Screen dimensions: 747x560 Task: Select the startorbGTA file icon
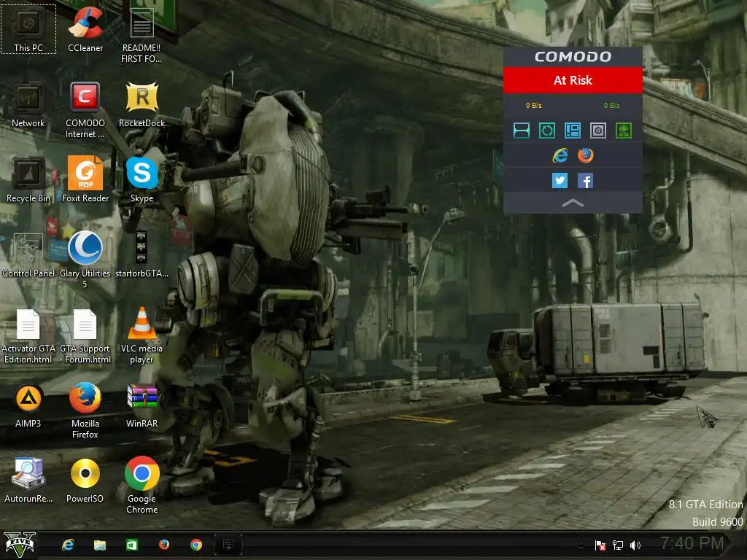[142, 256]
